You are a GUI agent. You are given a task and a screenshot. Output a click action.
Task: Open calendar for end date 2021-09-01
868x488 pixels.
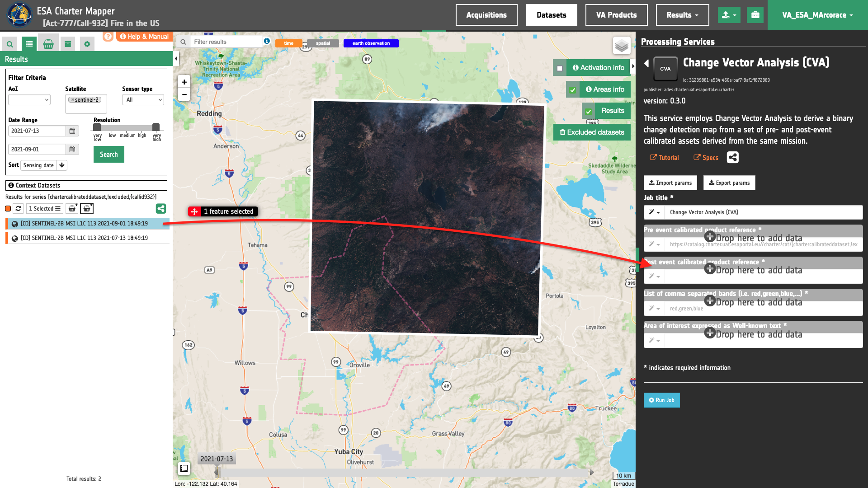(x=72, y=150)
